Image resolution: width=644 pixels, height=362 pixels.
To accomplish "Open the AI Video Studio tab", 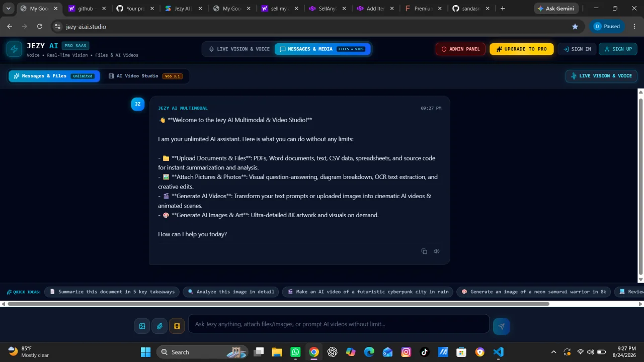I will (x=145, y=76).
